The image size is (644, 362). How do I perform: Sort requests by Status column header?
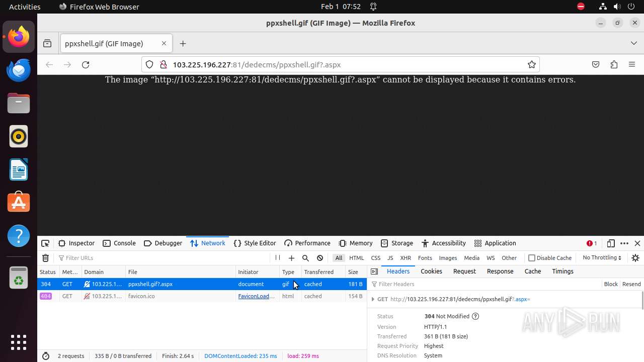pos(48,272)
